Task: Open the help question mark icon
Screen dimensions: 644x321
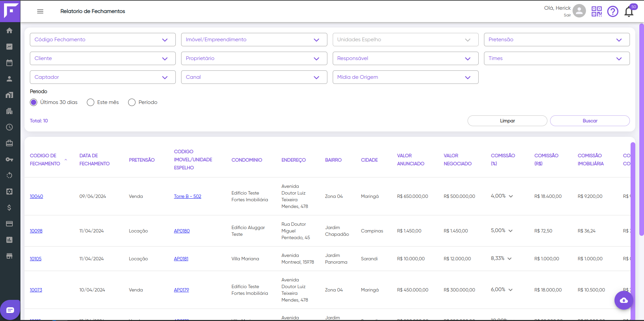Action: pyautogui.click(x=612, y=11)
